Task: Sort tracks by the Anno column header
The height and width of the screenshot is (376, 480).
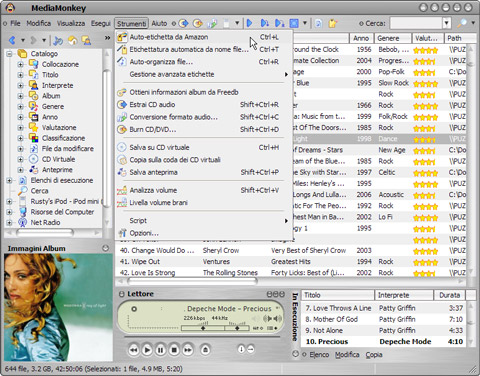Action: tap(361, 38)
